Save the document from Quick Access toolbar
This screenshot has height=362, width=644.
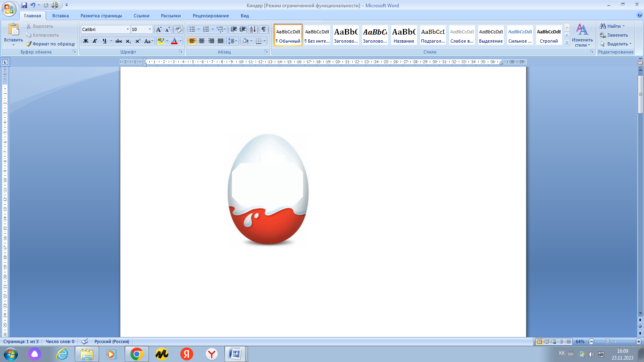24,5
